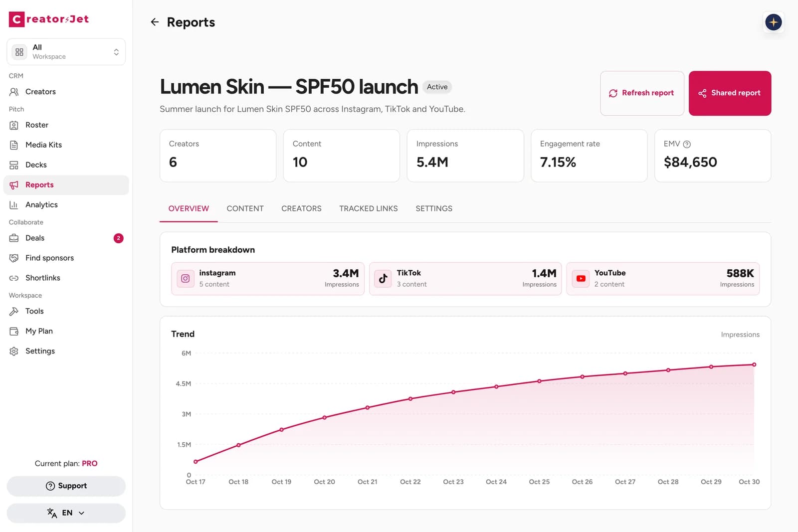798x532 pixels.
Task: Open Creators in the sidebar
Action: pyautogui.click(x=66, y=92)
